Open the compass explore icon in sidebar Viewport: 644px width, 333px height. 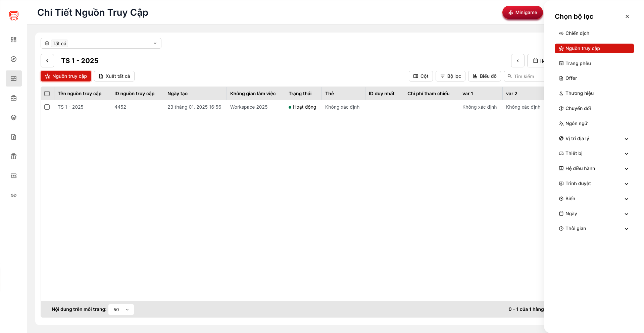(x=13, y=59)
